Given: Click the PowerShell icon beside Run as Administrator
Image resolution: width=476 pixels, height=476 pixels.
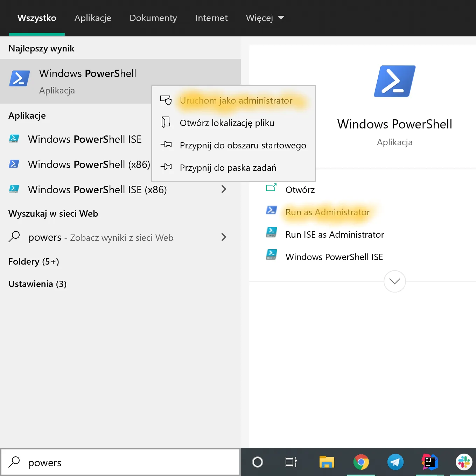Looking at the screenshot, I should [272, 210].
